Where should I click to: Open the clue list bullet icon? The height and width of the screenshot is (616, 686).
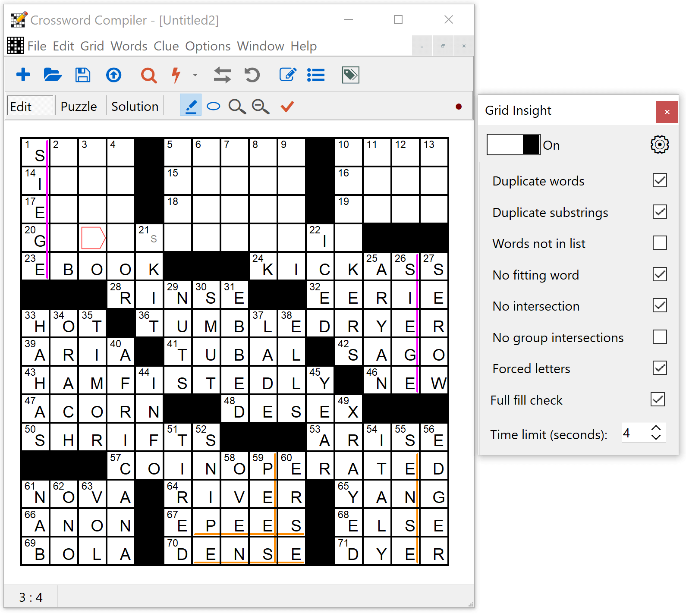(316, 75)
